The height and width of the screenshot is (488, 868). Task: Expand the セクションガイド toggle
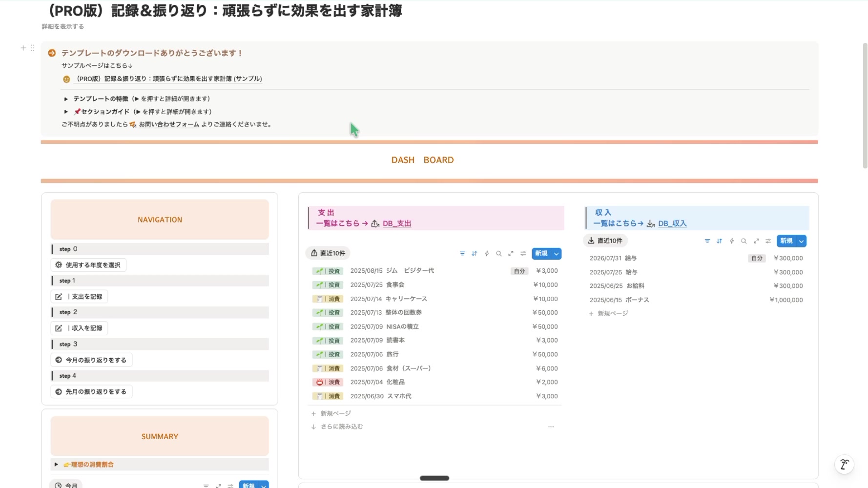tap(66, 112)
